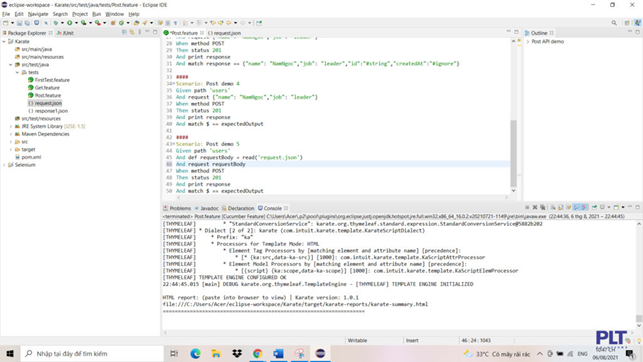The image size is (643, 362).
Task: Click the New file wizard toolbar icon
Action: click(x=5, y=23)
